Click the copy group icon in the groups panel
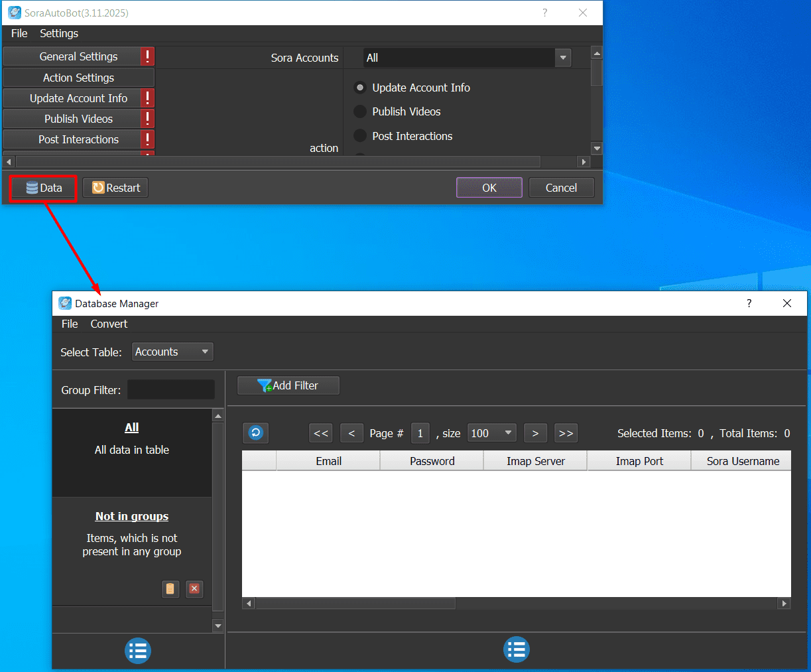811x672 pixels. point(170,588)
